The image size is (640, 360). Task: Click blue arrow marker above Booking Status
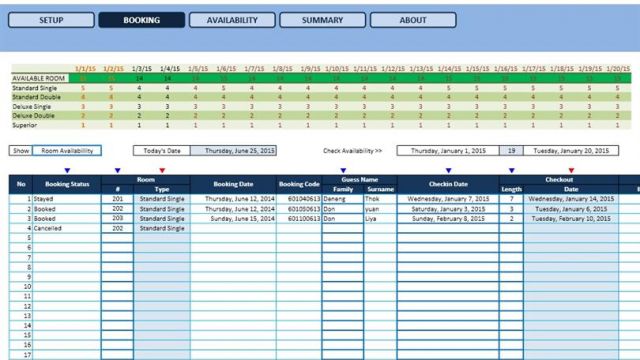[67, 171]
